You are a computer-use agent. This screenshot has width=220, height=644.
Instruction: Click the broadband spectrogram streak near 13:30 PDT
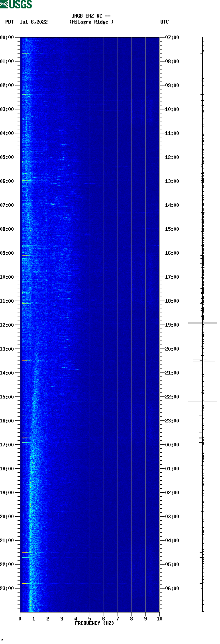(x=91, y=361)
